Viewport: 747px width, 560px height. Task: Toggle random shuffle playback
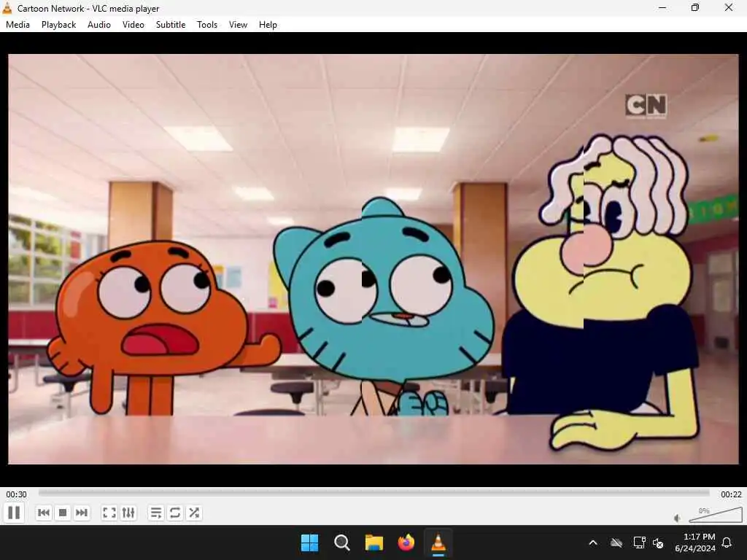click(194, 513)
